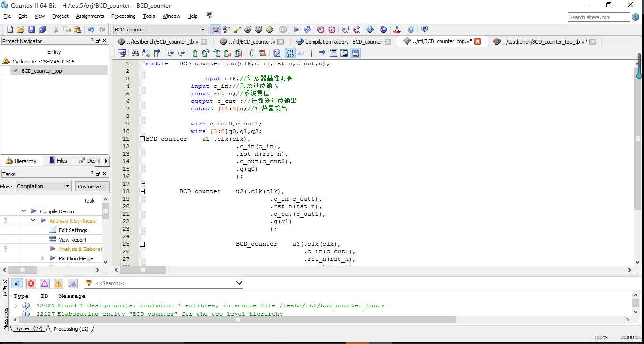Click the Start Analysis & Synthesis icon
The image size is (644, 344).
307,30
